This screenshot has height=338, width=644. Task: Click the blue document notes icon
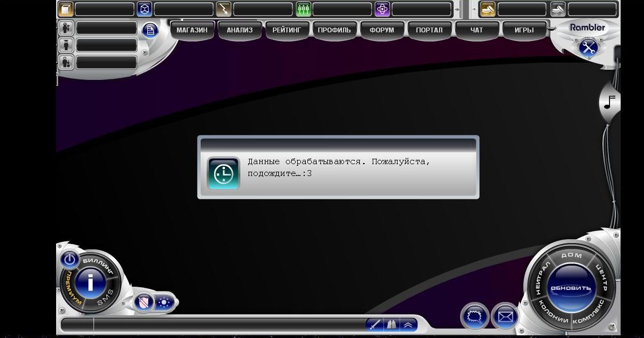click(150, 31)
